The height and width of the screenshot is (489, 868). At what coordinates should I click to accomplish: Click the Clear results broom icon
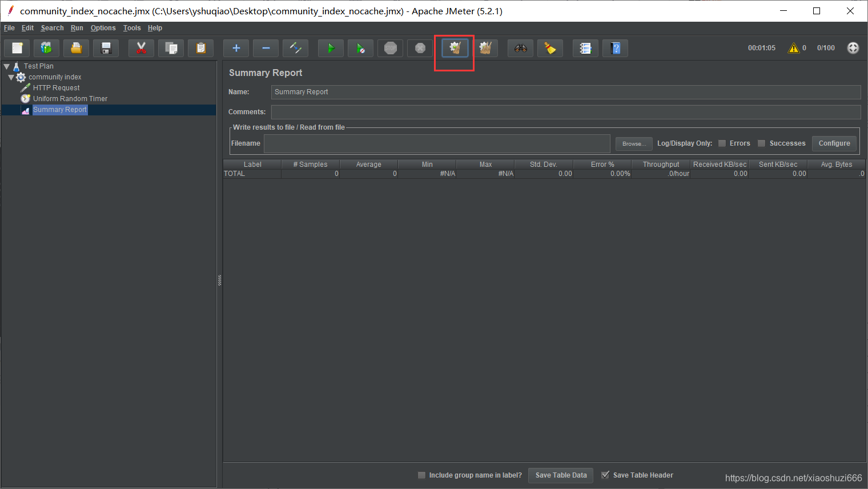(455, 49)
